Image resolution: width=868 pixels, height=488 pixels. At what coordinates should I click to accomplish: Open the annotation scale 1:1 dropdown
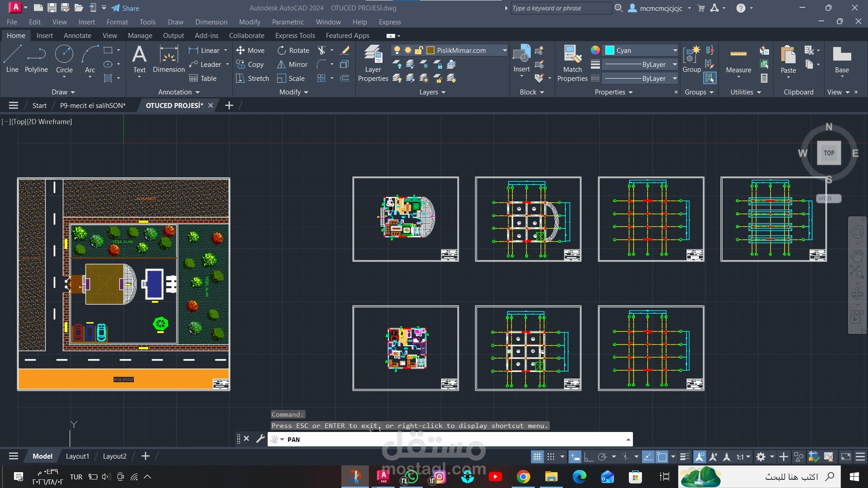pyautogui.click(x=743, y=457)
